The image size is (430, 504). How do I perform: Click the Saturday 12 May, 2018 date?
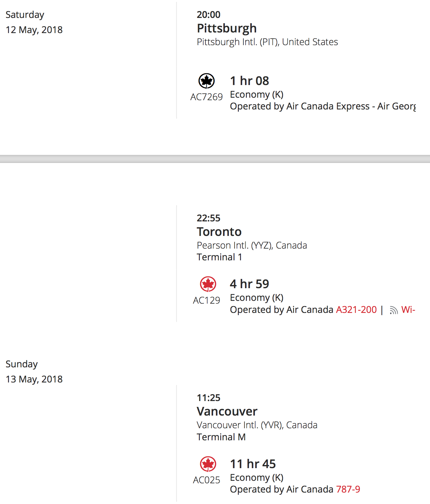click(x=34, y=22)
